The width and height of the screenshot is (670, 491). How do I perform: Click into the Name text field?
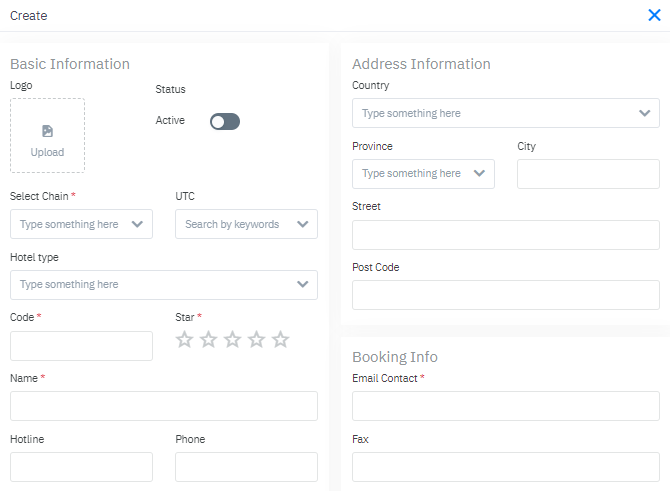pyautogui.click(x=163, y=406)
